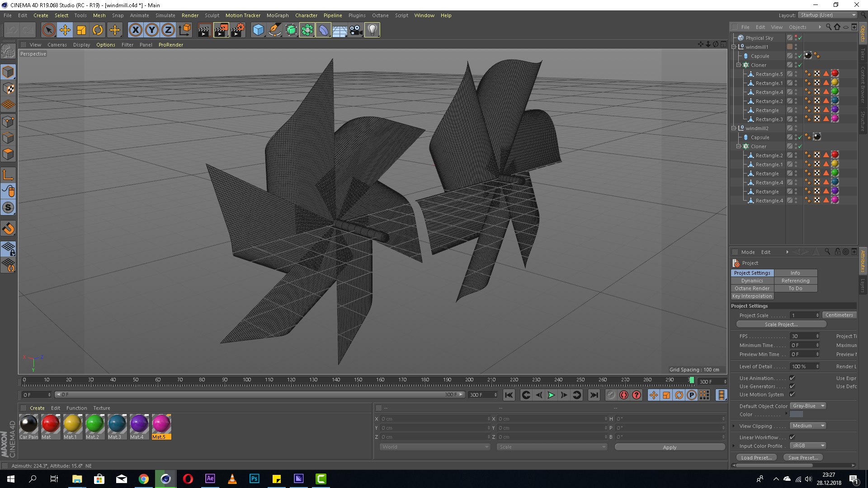Toggle the Parameter keyframe recording button
Image resolution: width=868 pixels, height=488 pixels.
(692, 395)
